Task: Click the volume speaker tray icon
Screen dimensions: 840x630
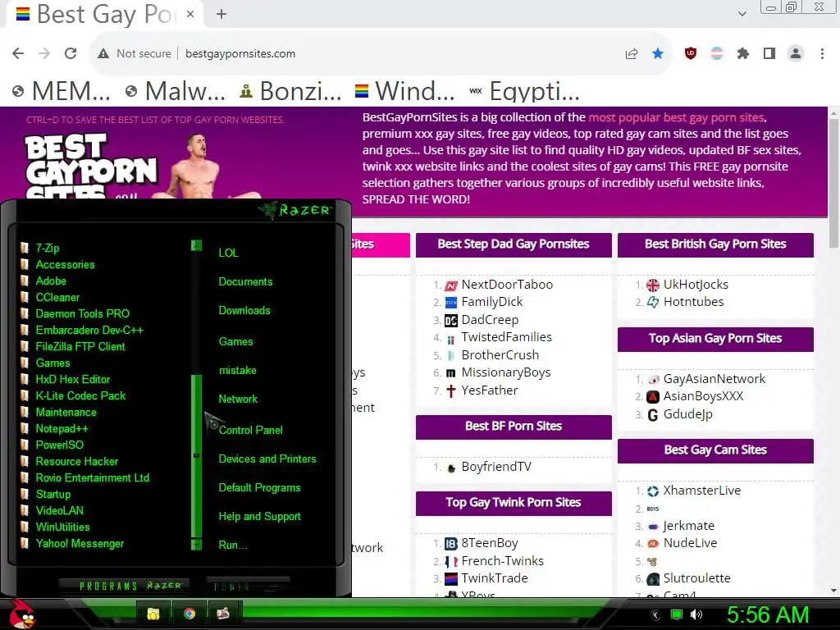Action: (696, 614)
